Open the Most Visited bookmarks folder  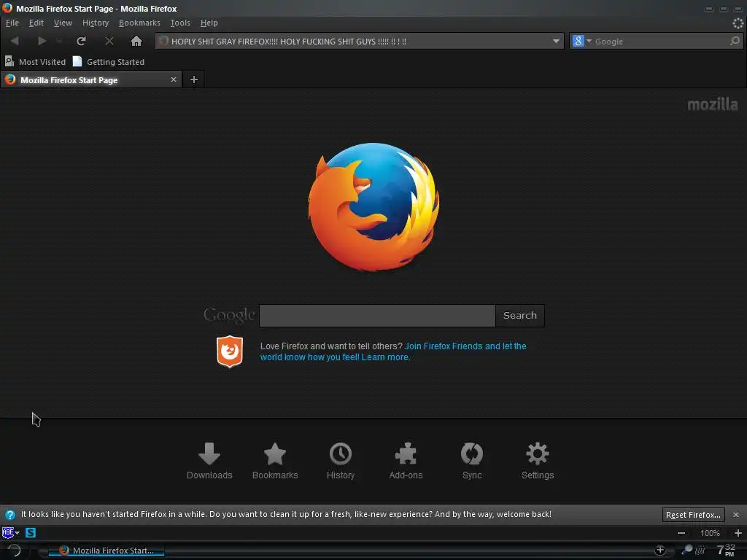[x=35, y=61]
